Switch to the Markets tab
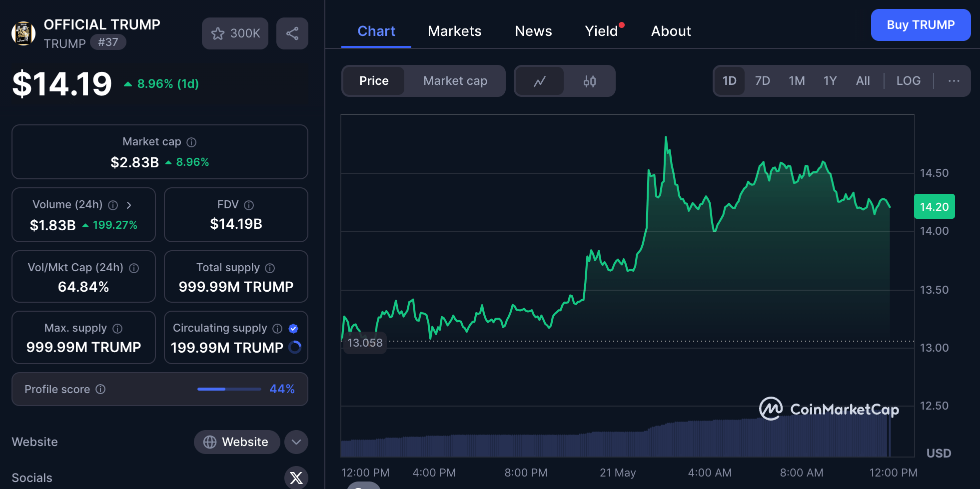Image resolution: width=980 pixels, height=489 pixels. tap(454, 31)
